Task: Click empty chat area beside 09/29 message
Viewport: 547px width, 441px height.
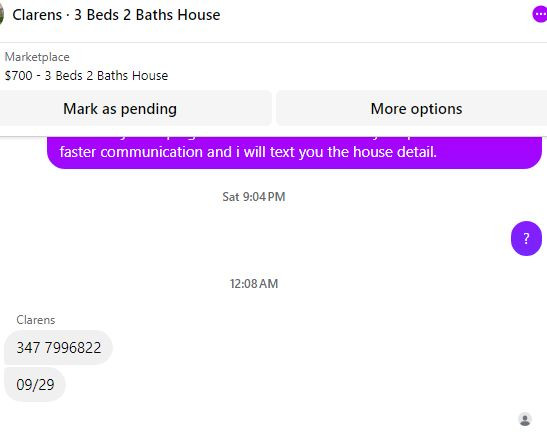Action: [279, 384]
